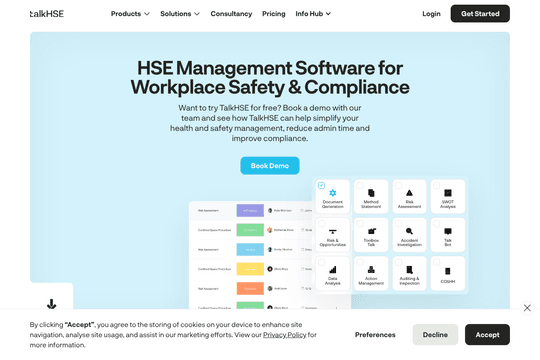Uncheck the Document Generation checkbox
This screenshot has width=540, height=360.
click(321, 185)
